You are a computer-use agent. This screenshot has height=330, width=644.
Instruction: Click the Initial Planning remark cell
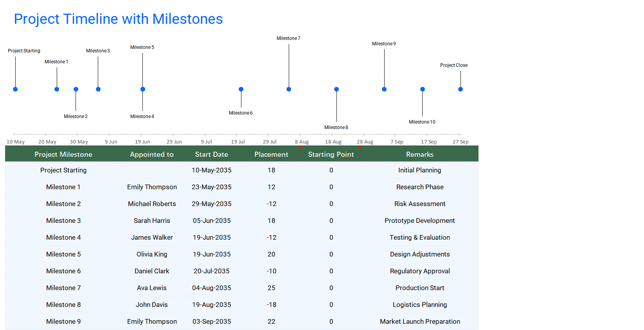point(420,170)
